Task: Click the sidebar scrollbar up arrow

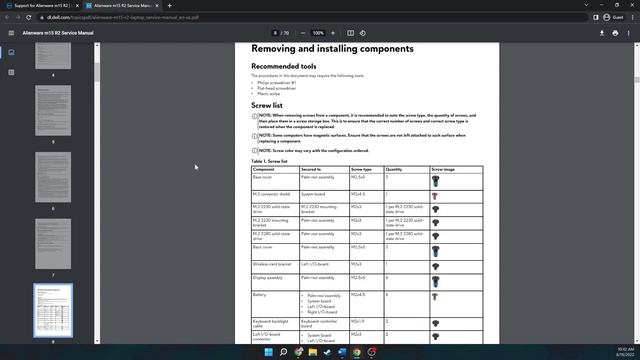Action: 97,45
